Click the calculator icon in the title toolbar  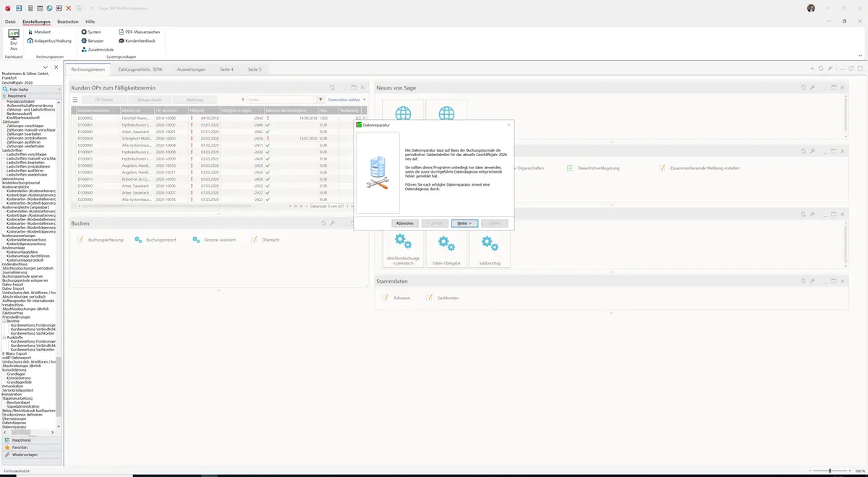coord(30,8)
